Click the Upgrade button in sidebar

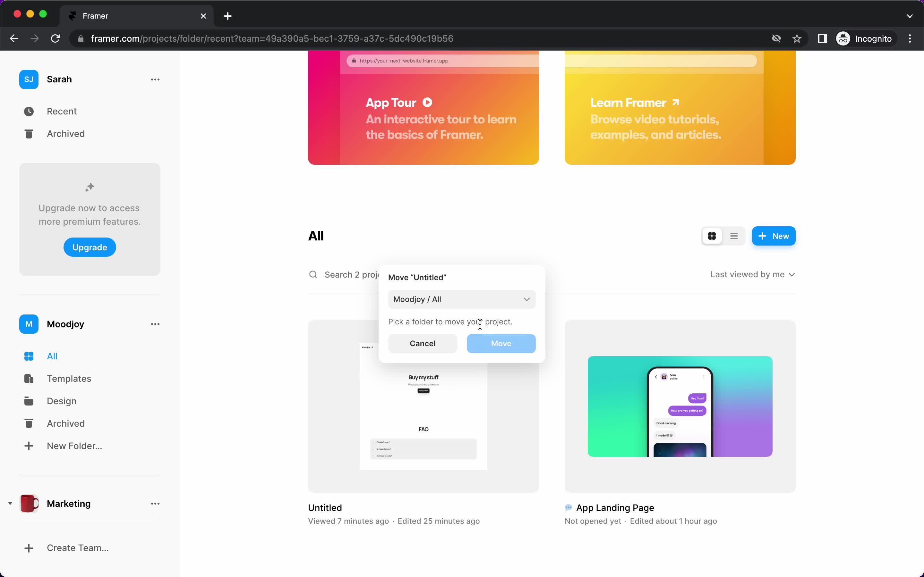[89, 247]
